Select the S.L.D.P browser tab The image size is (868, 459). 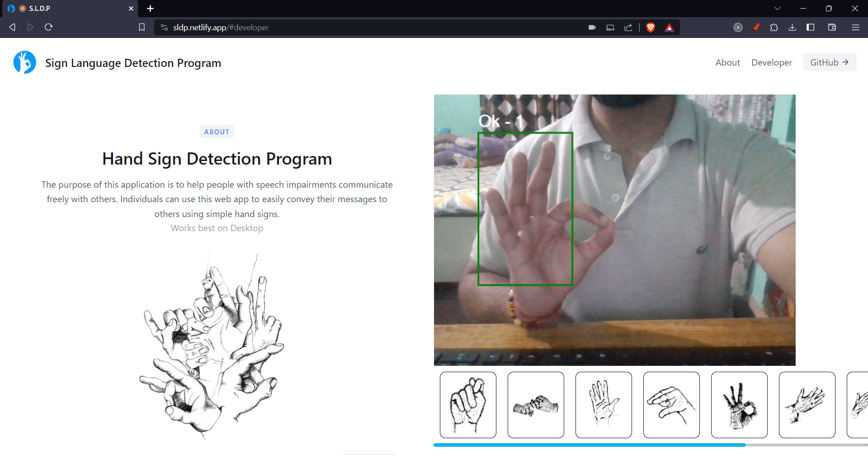tap(69, 9)
